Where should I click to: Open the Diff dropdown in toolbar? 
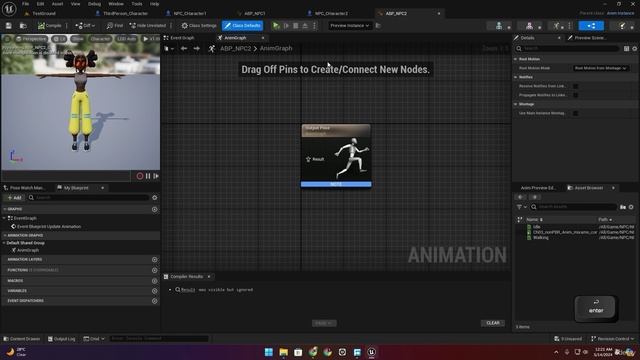pyautogui.click(x=85, y=26)
